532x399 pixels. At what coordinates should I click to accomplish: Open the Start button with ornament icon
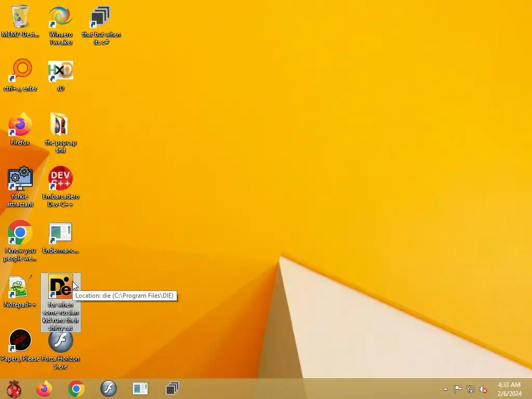(x=14, y=389)
